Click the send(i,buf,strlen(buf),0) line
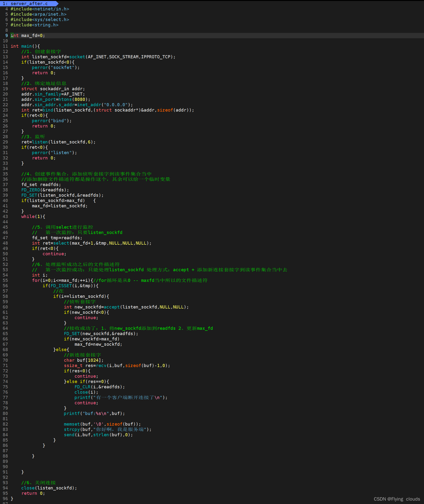This screenshot has height=504, width=424. coord(98,435)
